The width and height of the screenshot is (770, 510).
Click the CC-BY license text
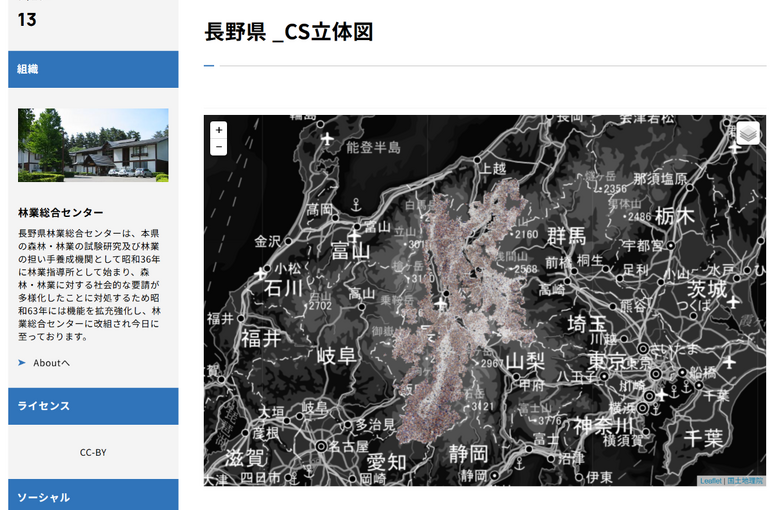[x=93, y=453]
